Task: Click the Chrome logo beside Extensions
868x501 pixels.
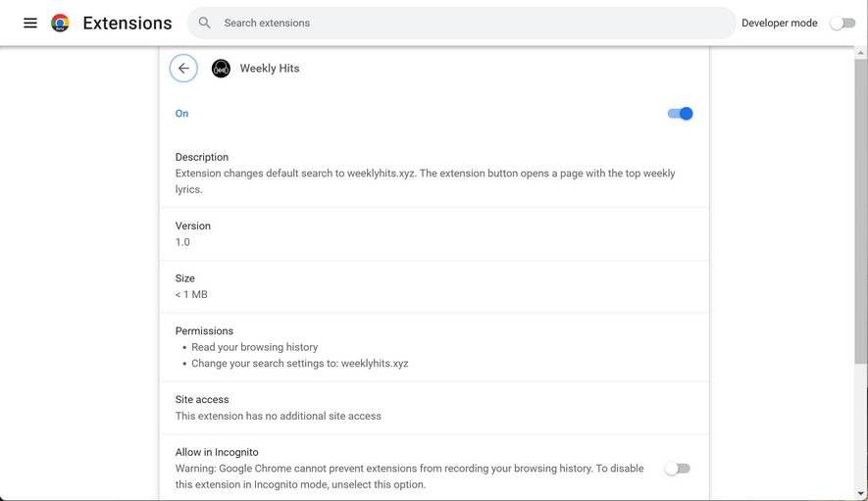Action: [60, 23]
